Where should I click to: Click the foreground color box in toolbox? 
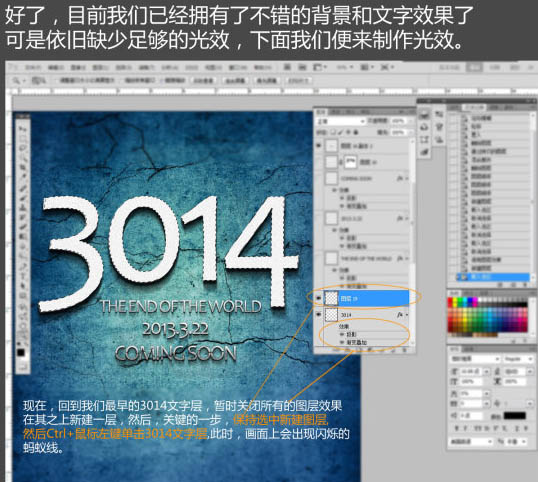(x=21, y=352)
